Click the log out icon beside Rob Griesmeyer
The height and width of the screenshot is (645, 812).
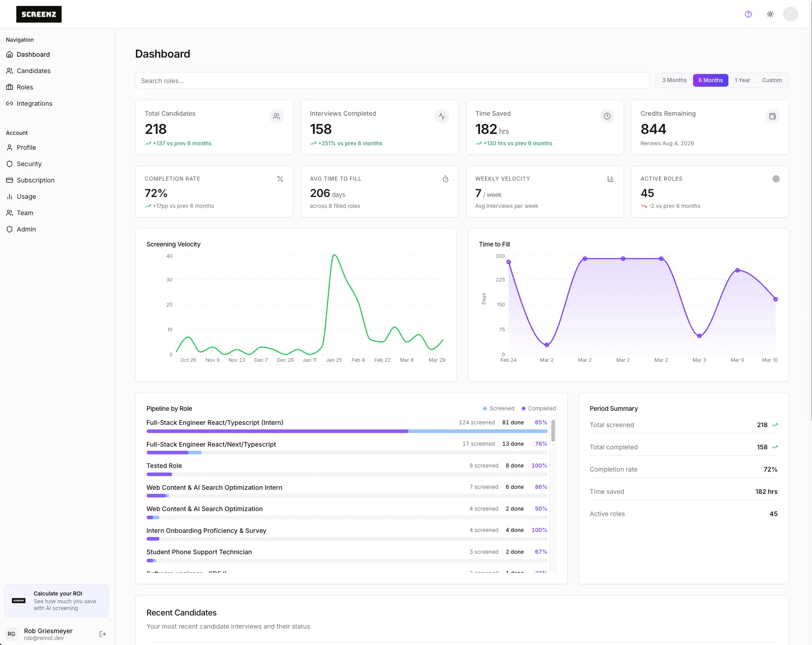coord(103,634)
